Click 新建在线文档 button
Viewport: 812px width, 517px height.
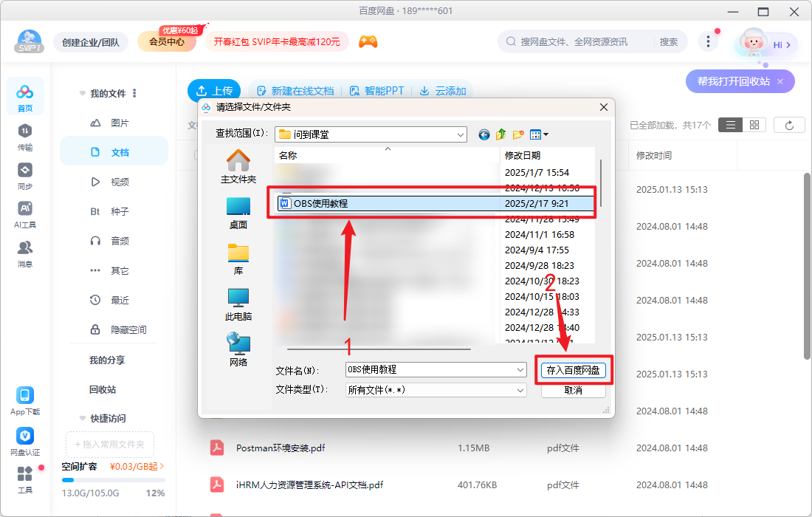[x=295, y=91]
